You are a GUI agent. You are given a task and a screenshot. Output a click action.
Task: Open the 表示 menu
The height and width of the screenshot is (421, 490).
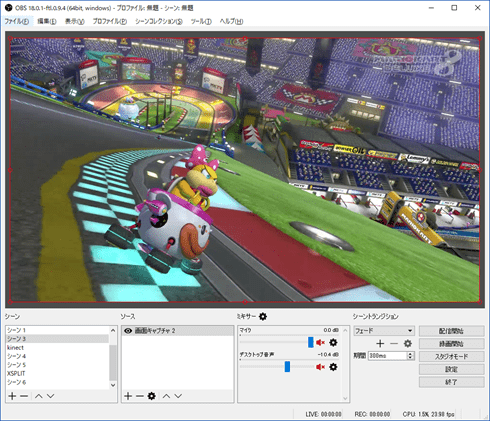coord(74,21)
